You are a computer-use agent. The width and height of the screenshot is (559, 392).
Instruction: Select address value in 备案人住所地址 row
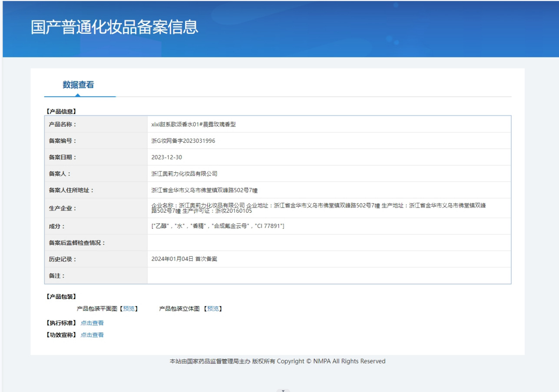tap(205, 190)
